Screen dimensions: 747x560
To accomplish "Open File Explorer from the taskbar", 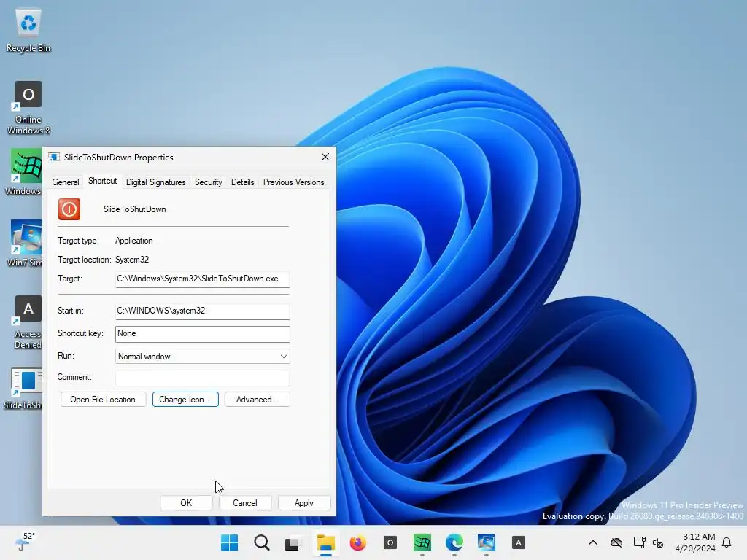I will (x=326, y=542).
